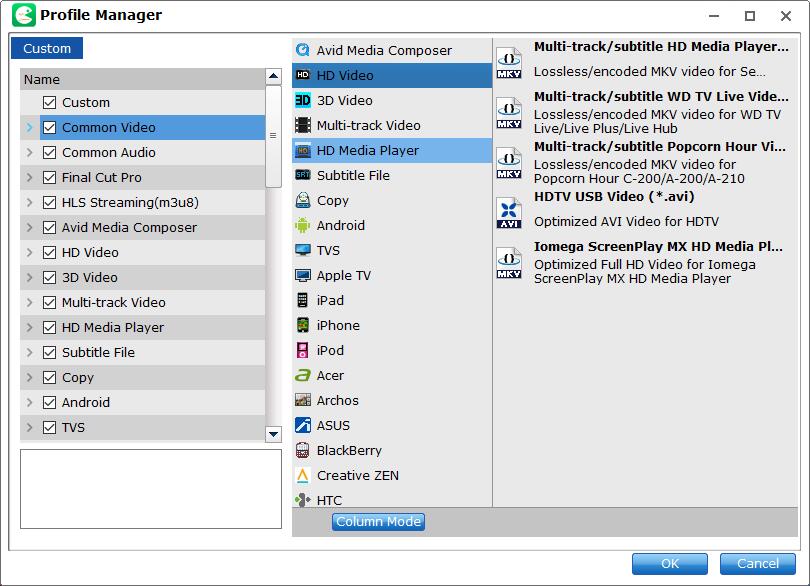Click the Multi-track Video filmstrip icon
Screen dimensions: 810x586
pos(303,125)
